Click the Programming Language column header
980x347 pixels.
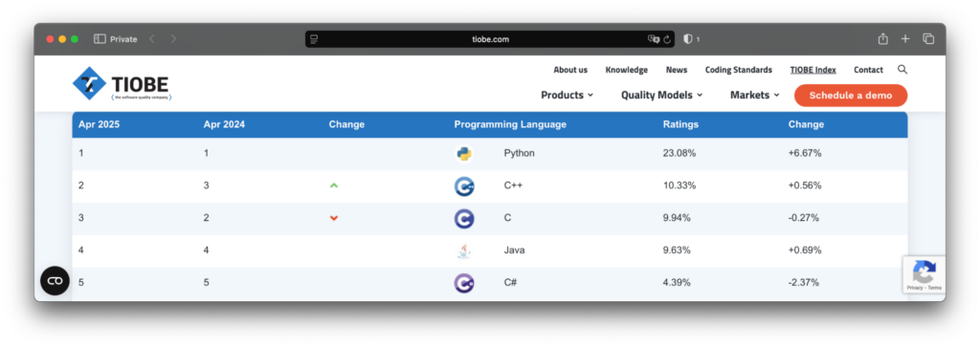[x=510, y=124]
